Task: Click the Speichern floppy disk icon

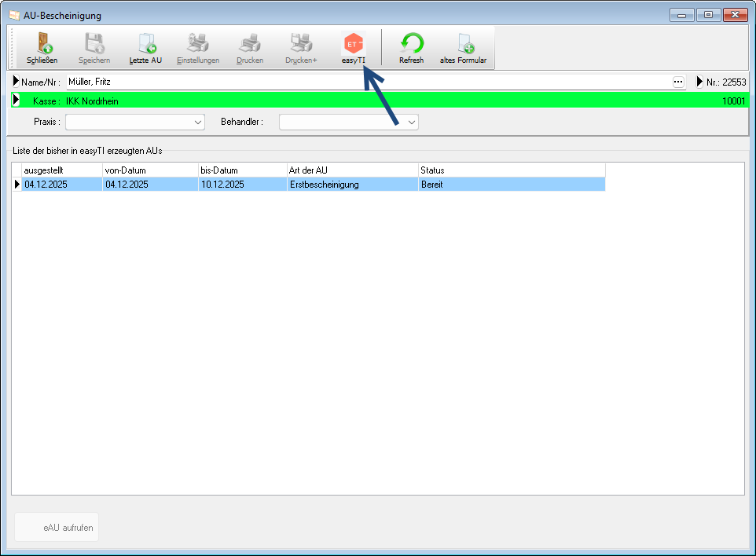Action: (x=94, y=44)
